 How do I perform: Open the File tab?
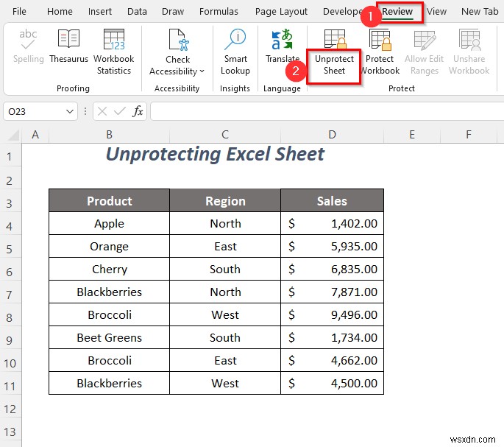[x=19, y=12]
